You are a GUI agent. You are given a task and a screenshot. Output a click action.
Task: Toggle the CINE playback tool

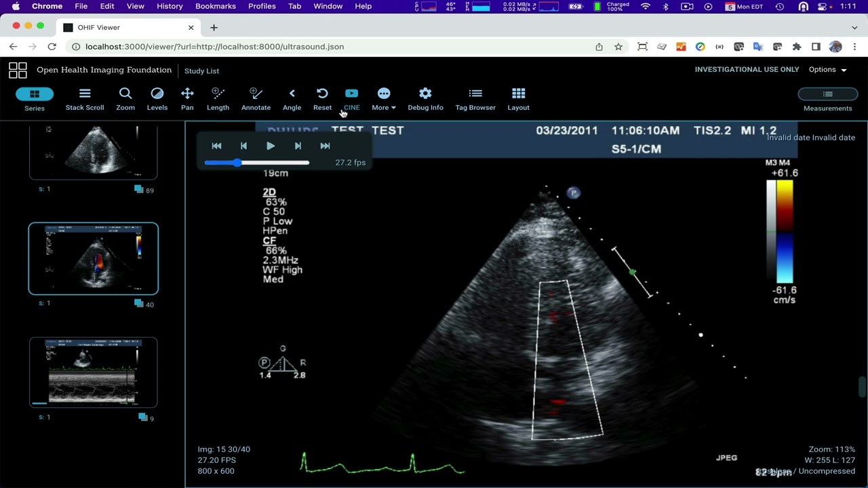click(351, 99)
